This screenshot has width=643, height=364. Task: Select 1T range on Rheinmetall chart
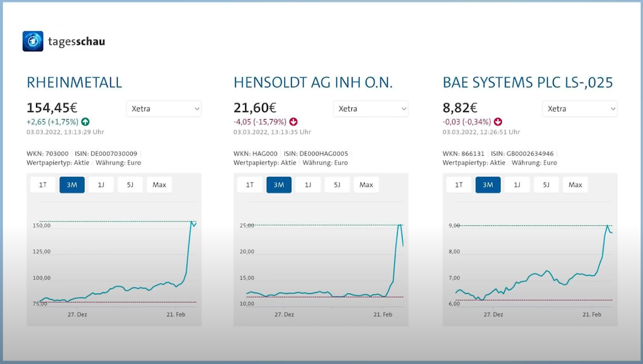[x=43, y=185]
